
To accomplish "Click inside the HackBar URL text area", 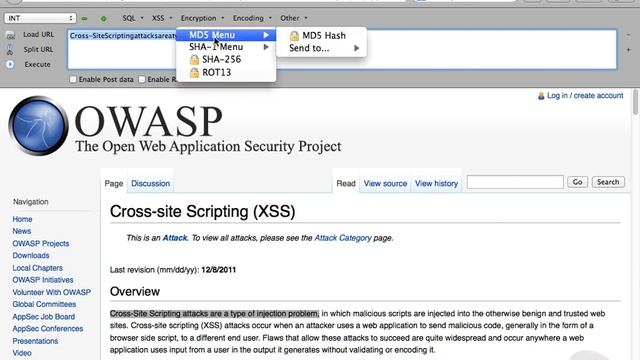I will click(342, 49).
